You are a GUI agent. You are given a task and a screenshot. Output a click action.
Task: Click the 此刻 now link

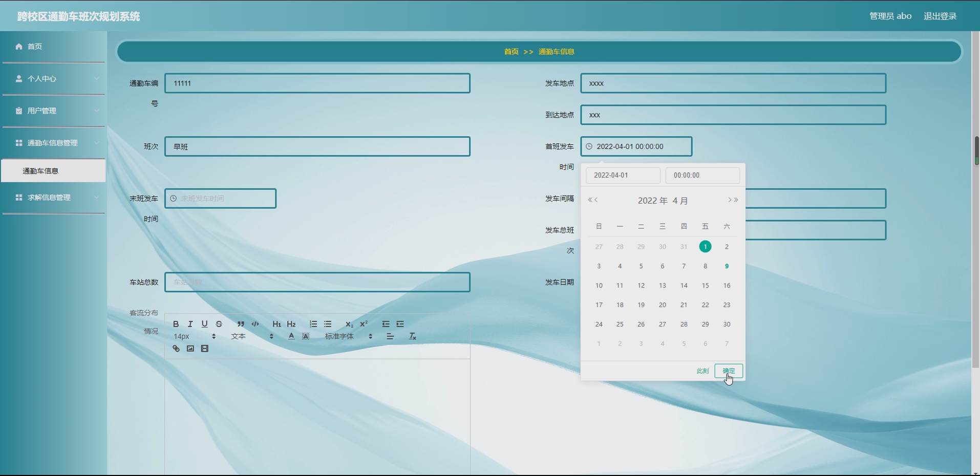click(702, 371)
